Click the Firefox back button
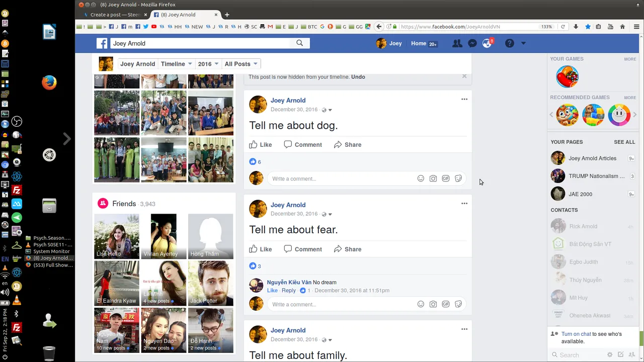Image resolution: width=644 pixels, height=362 pixels. pos(379,27)
